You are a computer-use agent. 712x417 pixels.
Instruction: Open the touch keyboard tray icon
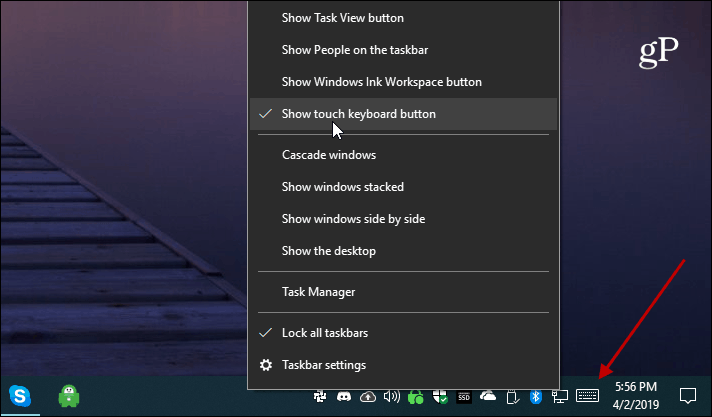[587, 396]
